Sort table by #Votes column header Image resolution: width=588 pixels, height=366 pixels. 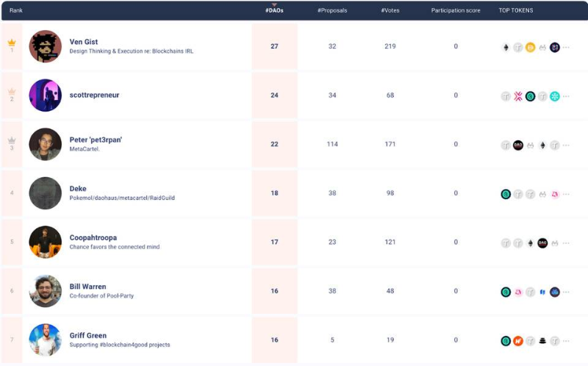pyautogui.click(x=390, y=11)
